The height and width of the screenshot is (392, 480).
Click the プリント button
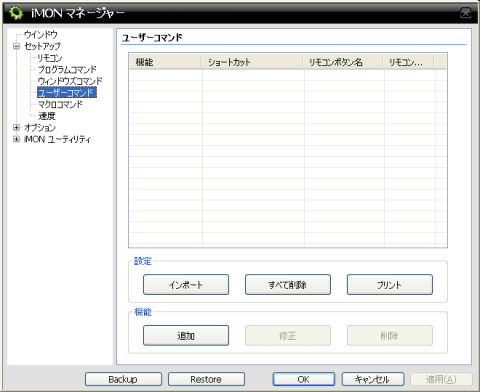(390, 285)
